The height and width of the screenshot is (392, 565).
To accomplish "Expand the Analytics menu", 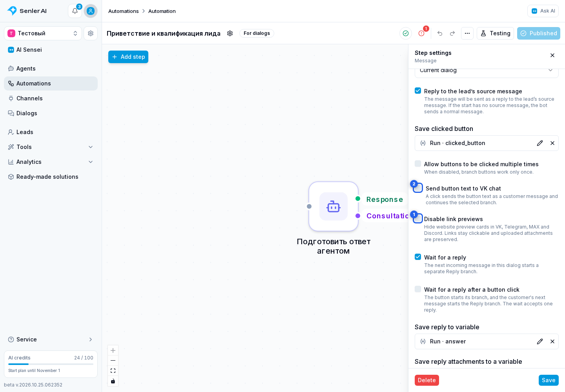I will pos(51,162).
